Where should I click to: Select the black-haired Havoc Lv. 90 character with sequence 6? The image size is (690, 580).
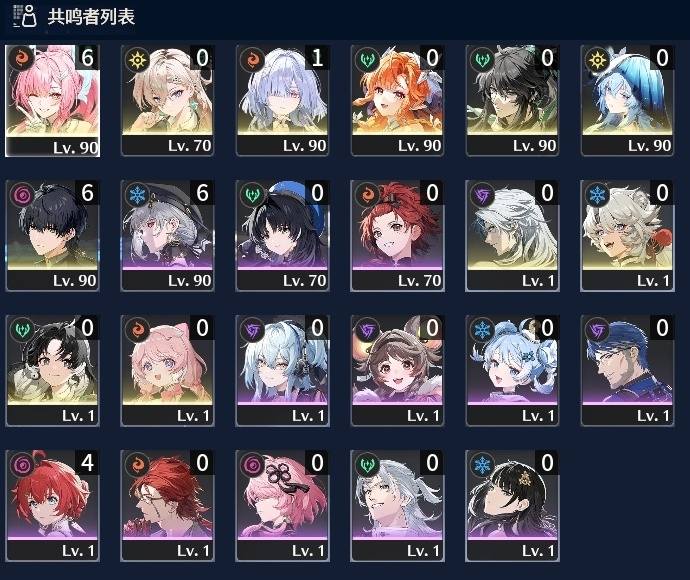(x=52, y=235)
